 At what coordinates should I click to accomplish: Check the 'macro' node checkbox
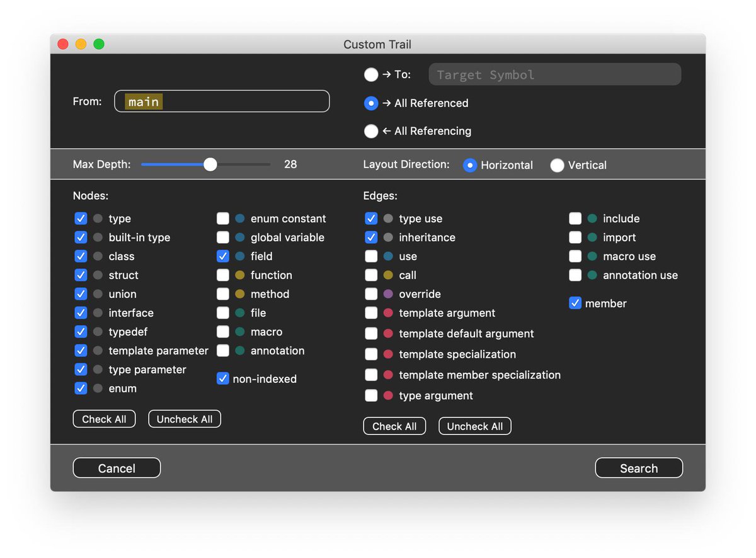coord(223,332)
